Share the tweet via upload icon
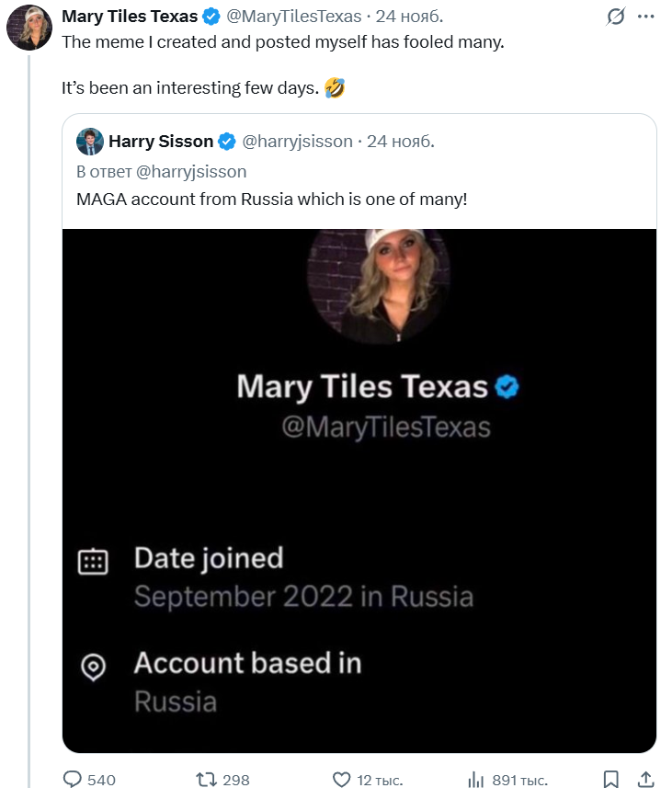This screenshot has height=788, width=672. pyautogui.click(x=645, y=780)
